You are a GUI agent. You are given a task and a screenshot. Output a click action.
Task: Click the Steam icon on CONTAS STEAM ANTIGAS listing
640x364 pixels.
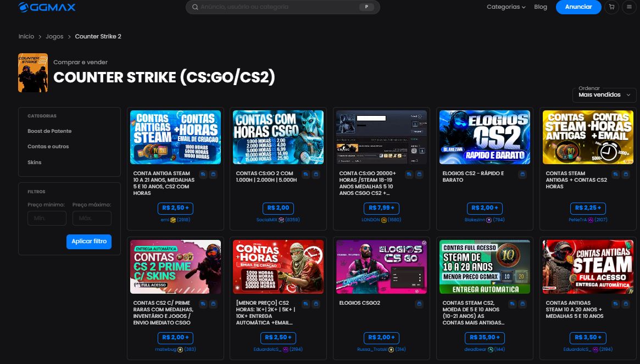coord(615,174)
